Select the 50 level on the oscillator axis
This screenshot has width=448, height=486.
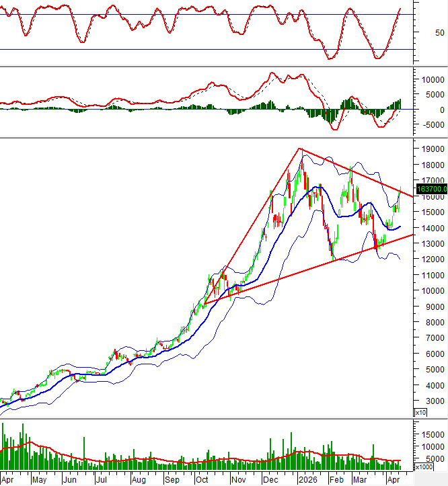coord(439,32)
